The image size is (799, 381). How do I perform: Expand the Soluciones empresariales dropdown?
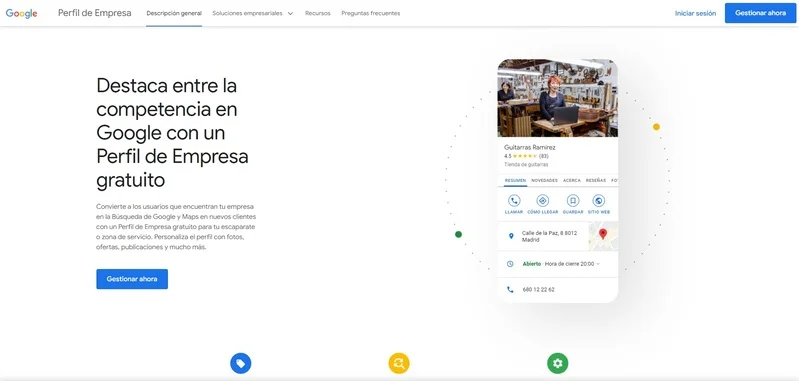[x=253, y=13]
